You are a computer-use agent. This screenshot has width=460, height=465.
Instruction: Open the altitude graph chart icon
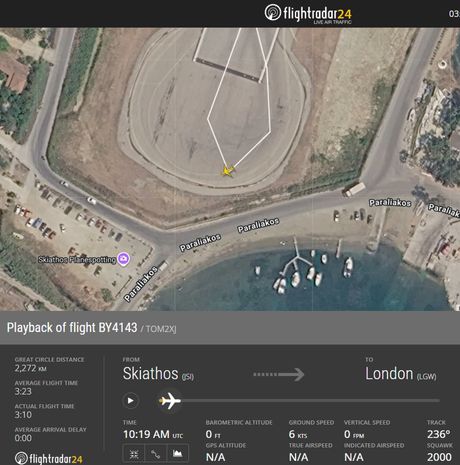(177, 454)
